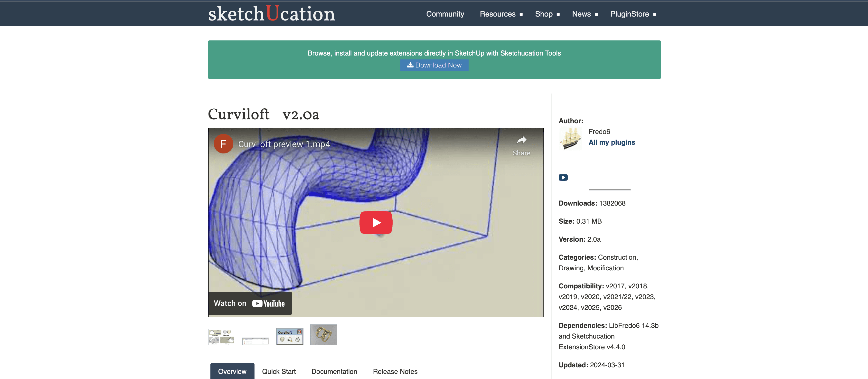The height and width of the screenshot is (379, 868).
Task: Click Fredo6 ship avatar image
Action: point(570,138)
